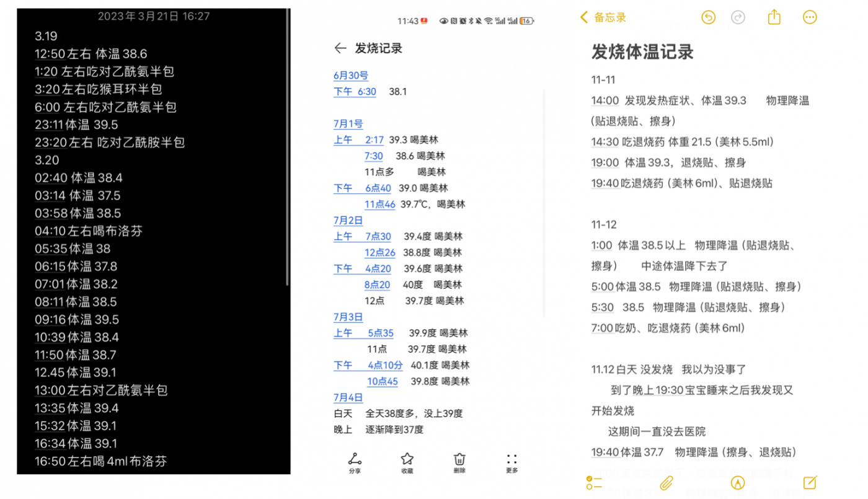Tap the 16:50 time before 喝4ml布洛芬
The image size is (868, 499).
pyautogui.click(x=51, y=461)
